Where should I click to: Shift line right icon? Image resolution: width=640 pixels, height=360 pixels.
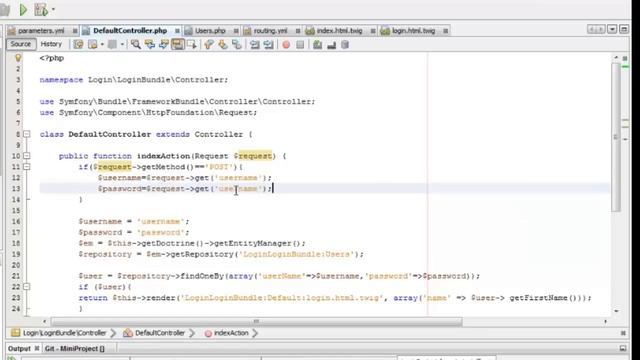[269, 44]
